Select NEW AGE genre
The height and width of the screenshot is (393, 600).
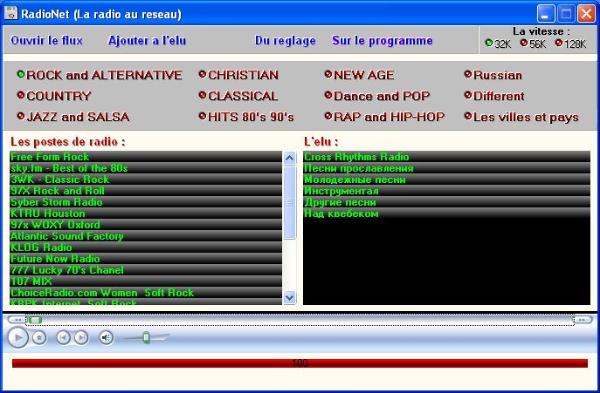359,75
